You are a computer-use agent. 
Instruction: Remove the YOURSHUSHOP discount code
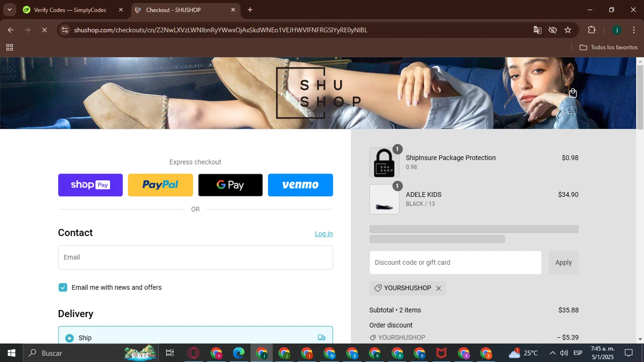click(x=438, y=289)
